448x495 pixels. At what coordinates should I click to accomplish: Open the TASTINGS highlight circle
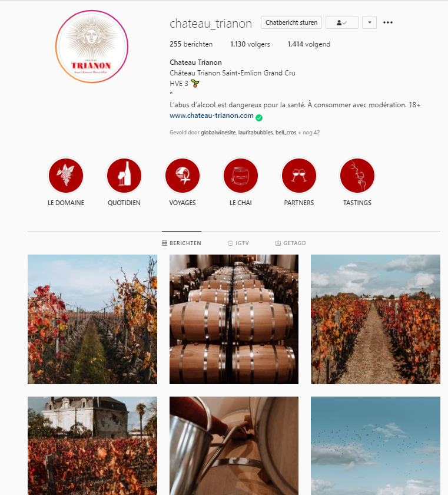click(357, 176)
